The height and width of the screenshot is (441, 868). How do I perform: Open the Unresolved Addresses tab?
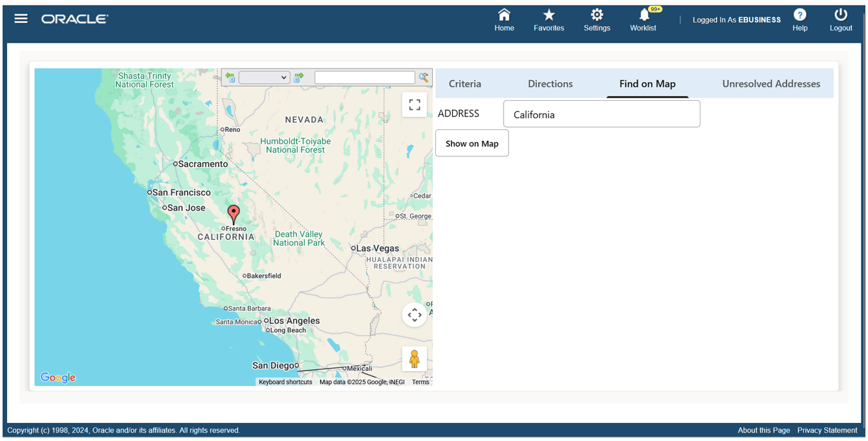tap(771, 83)
